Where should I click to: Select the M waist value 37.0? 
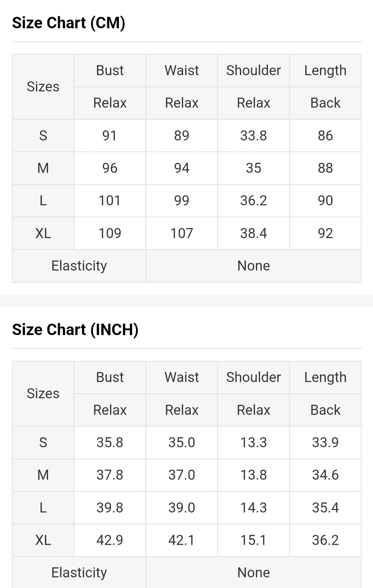point(182,475)
